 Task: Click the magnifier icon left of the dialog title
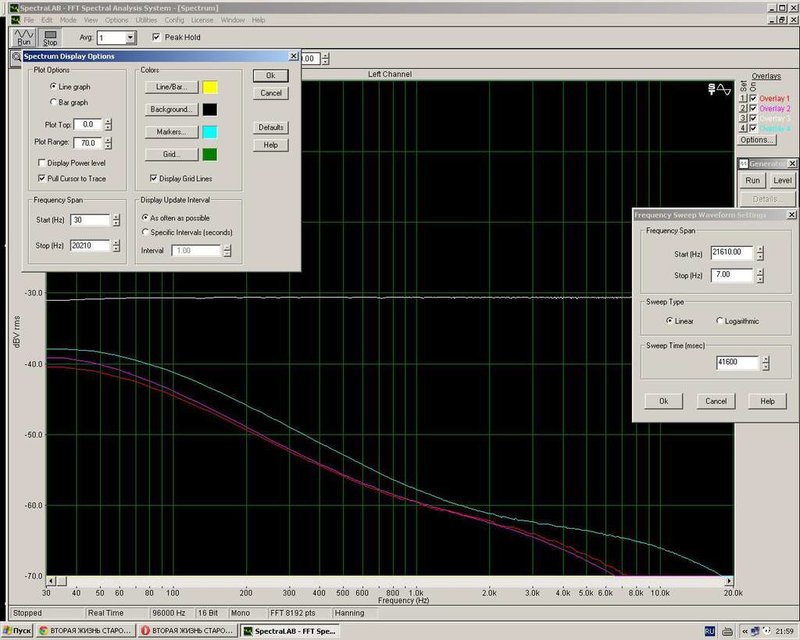pyautogui.click(x=16, y=57)
